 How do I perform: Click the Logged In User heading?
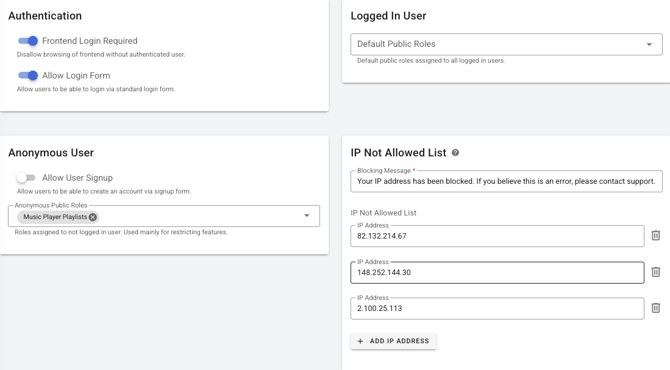tap(388, 16)
